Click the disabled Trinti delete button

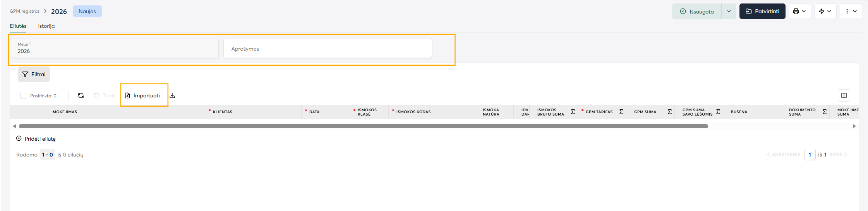point(104,95)
